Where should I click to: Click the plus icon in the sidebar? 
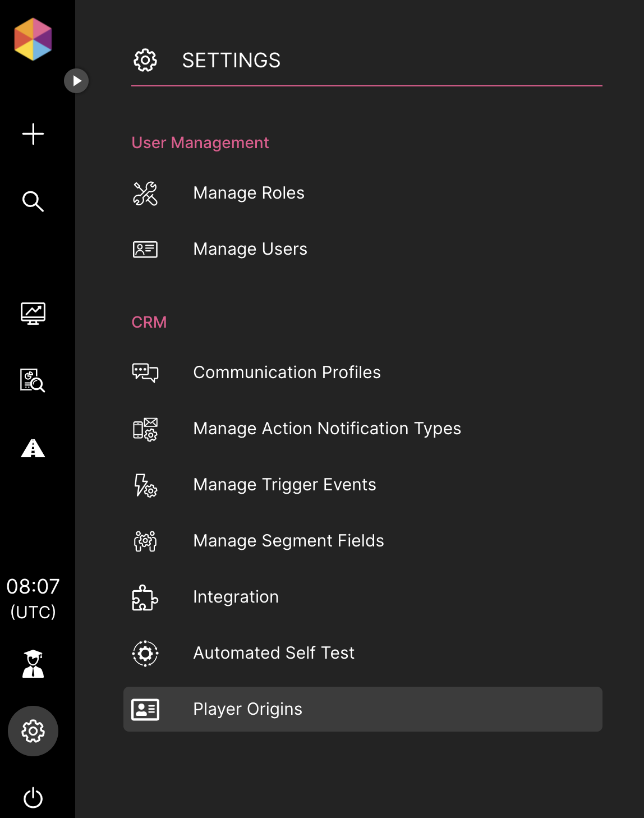(x=33, y=134)
